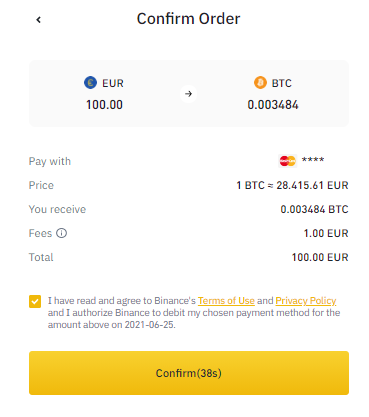
Task: Click the Mastercard logo icon
Action: 287,161
